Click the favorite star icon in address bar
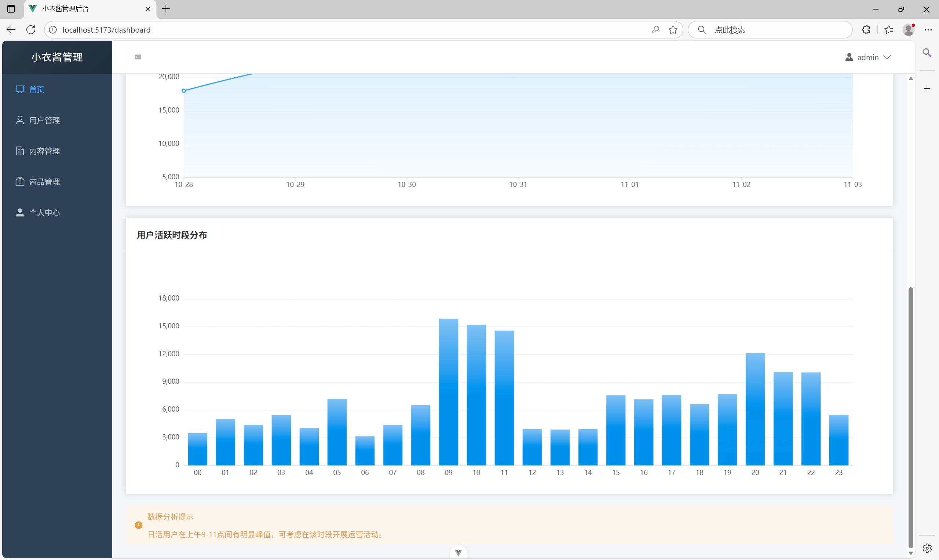The width and height of the screenshot is (939, 560). point(673,29)
